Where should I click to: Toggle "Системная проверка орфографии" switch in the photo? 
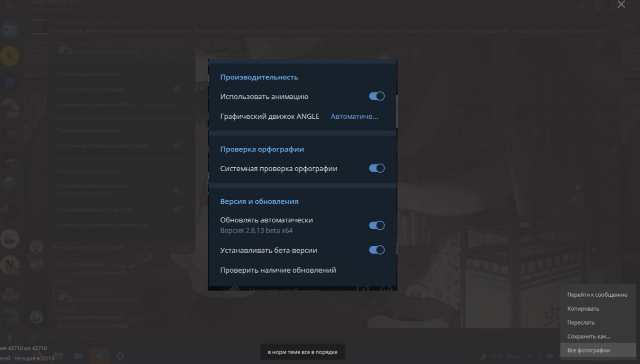coord(376,168)
